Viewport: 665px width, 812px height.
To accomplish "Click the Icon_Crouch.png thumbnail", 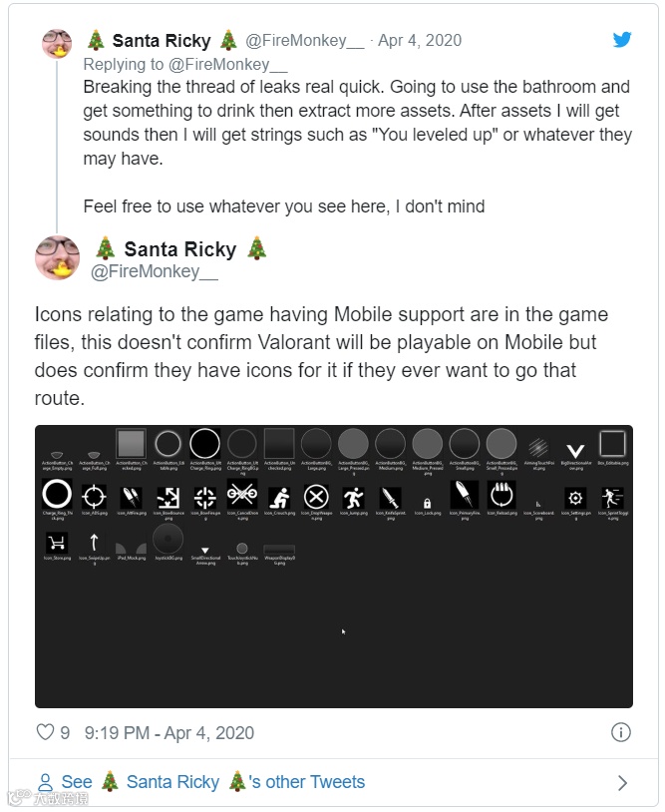I will click(280, 497).
